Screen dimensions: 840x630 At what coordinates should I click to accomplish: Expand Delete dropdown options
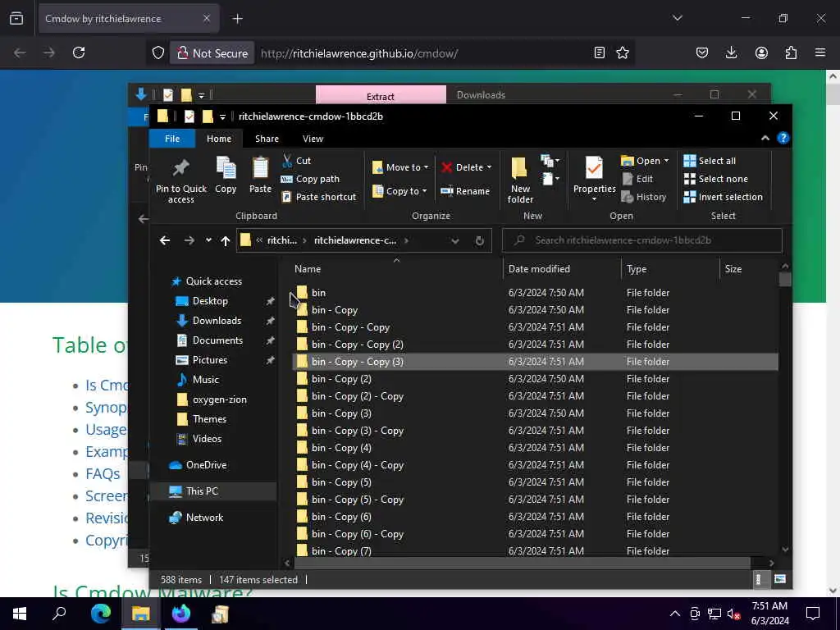[x=489, y=167]
